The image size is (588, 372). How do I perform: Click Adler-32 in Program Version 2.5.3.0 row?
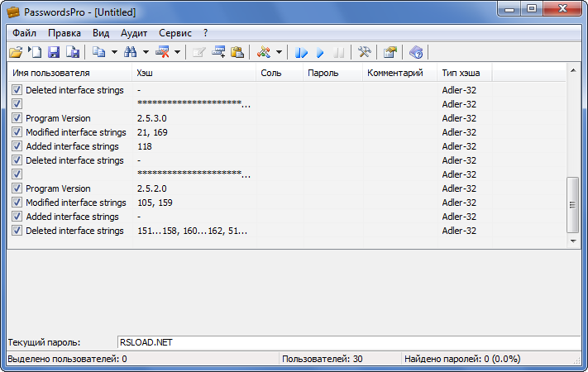(x=459, y=118)
